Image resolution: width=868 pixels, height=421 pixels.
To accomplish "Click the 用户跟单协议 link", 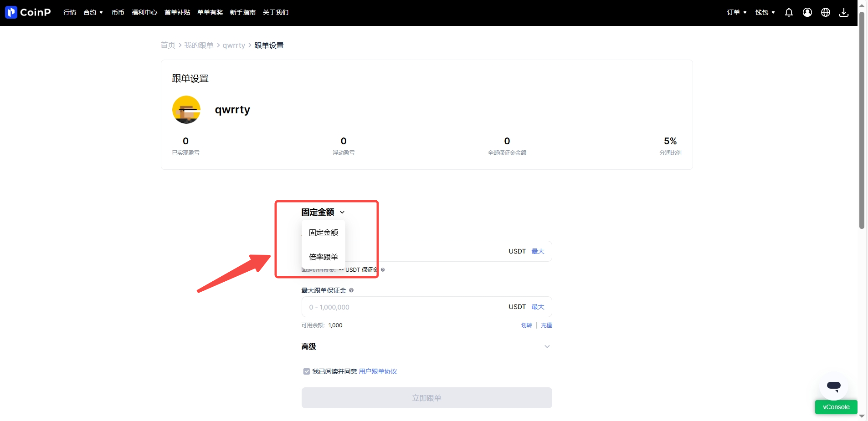I will [x=378, y=371].
